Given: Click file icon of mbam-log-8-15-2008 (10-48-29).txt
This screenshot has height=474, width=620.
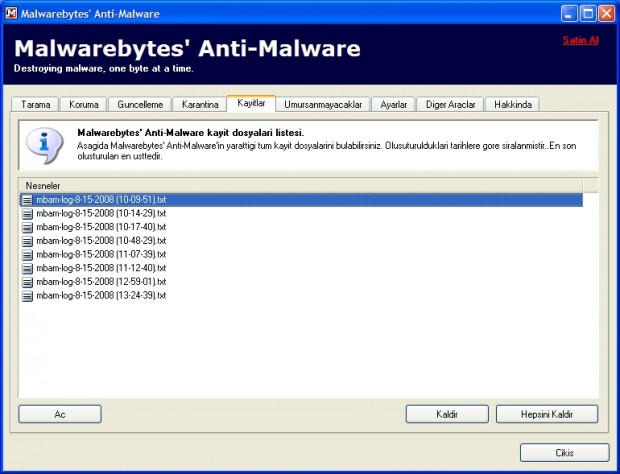Looking at the screenshot, I should [27, 241].
